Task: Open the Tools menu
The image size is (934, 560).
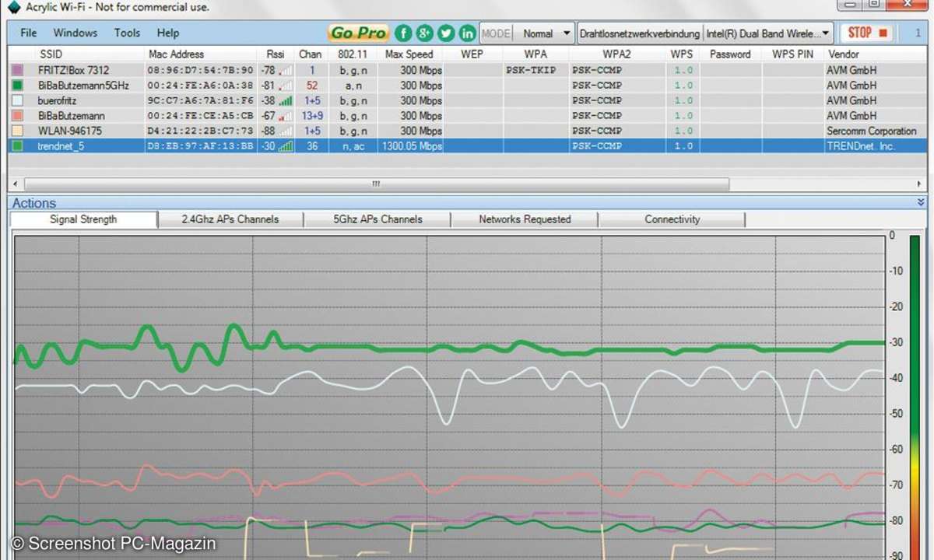Action: (x=127, y=33)
